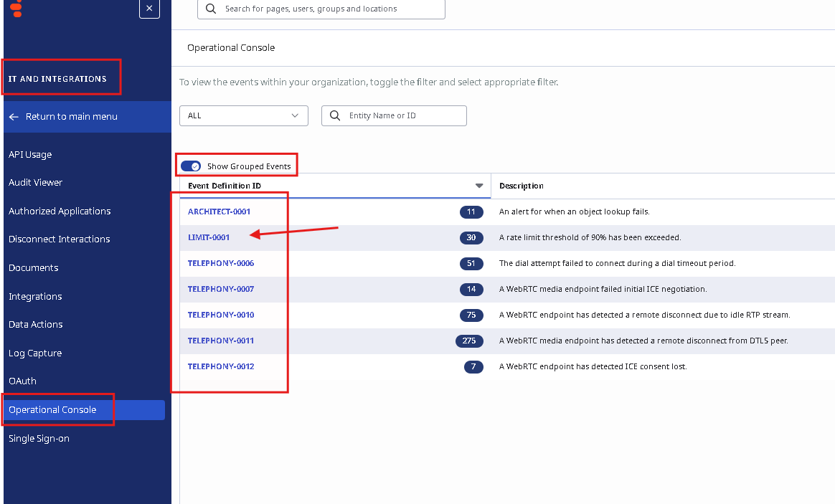Open the Audit Viewer menu item
The width and height of the screenshot is (835, 504).
coord(36,182)
